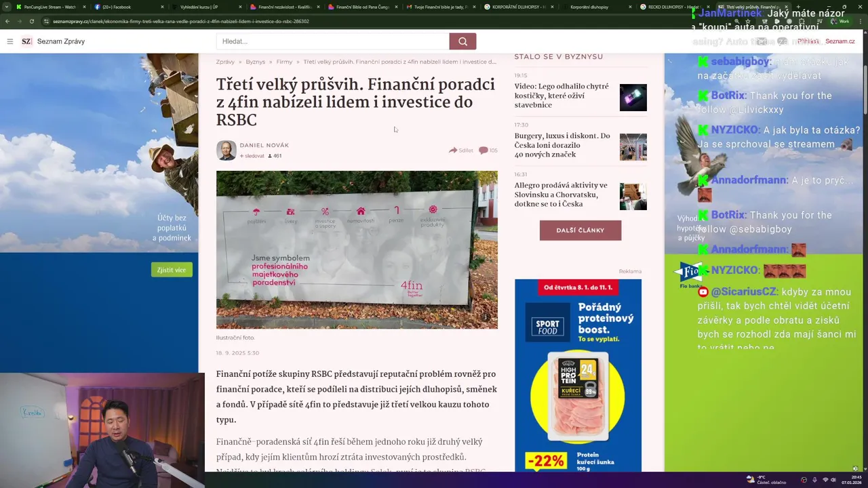Click the magnifier search button

coord(462,41)
